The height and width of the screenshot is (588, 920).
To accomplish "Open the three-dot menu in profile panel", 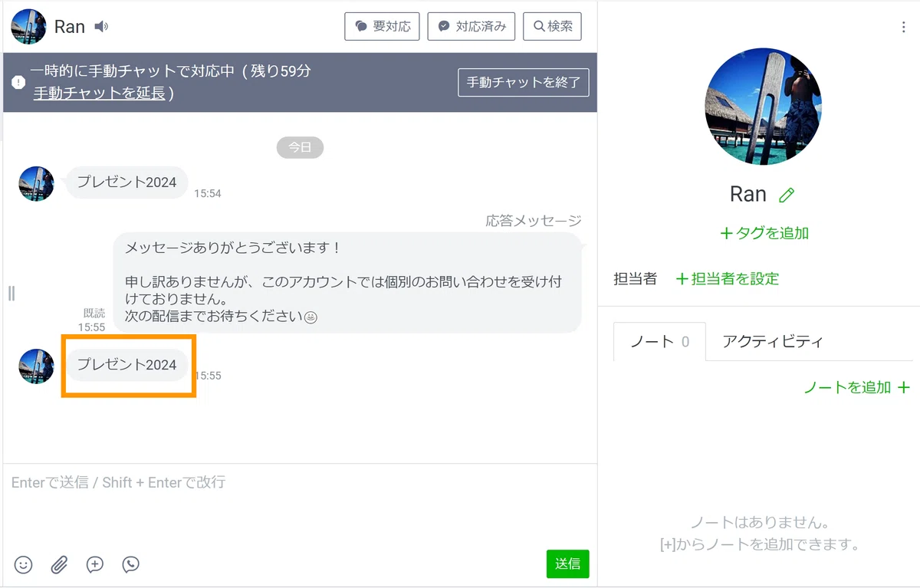I will [903, 27].
